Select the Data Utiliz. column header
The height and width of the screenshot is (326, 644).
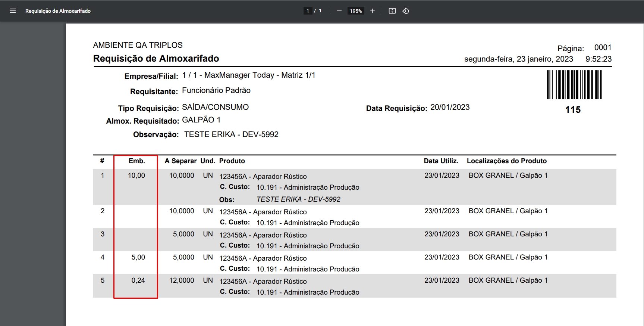[441, 161]
